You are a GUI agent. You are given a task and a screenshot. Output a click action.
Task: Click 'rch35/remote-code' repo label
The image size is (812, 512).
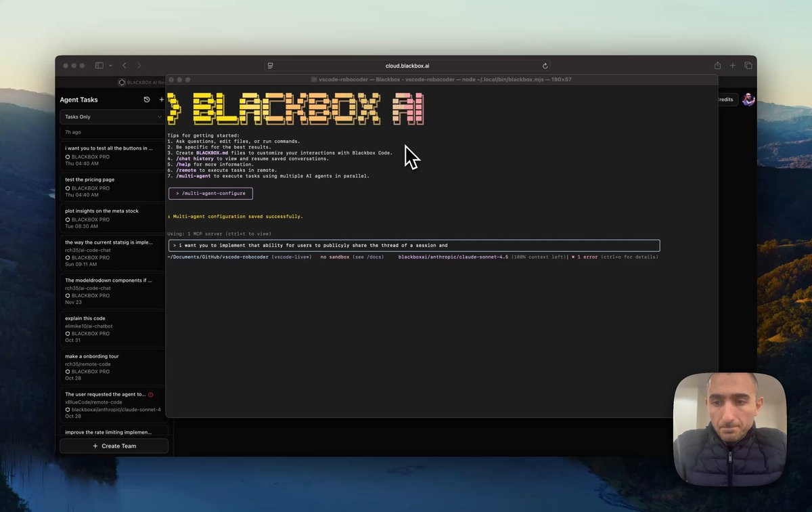[88, 364]
